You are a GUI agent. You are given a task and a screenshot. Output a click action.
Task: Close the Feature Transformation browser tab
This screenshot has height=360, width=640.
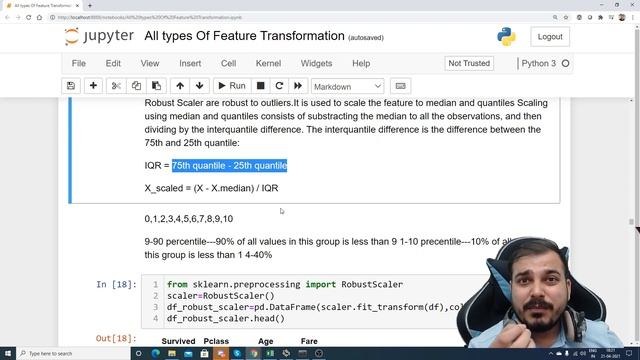tap(78, 5)
